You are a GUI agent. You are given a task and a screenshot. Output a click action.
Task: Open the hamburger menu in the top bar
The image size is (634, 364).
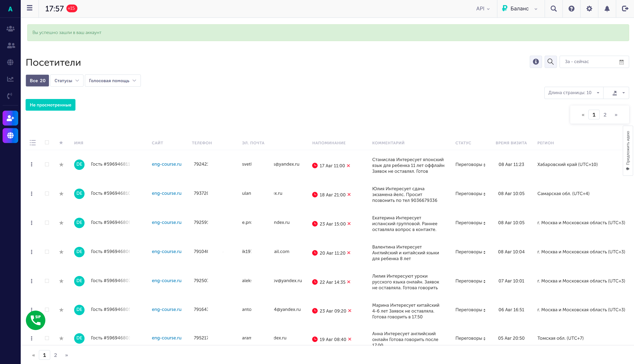[x=29, y=8]
